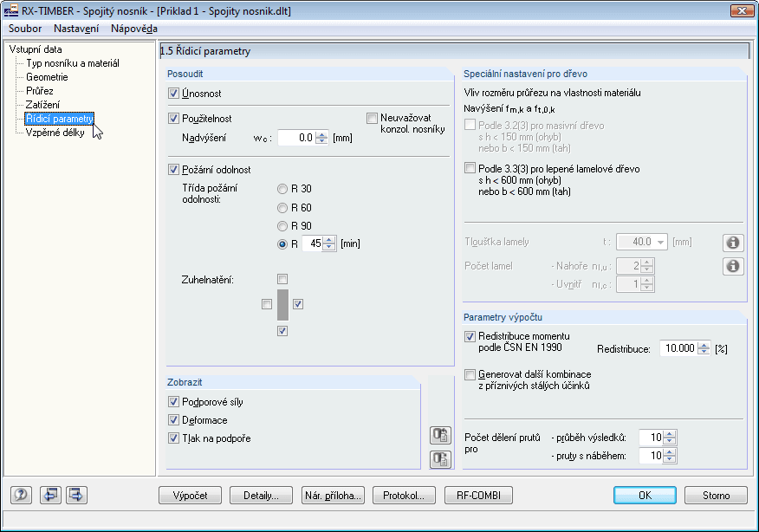The image size is (759, 532).
Task: Click upper copy-settings icon near Zobrazit panel
Action: pyautogui.click(x=440, y=436)
